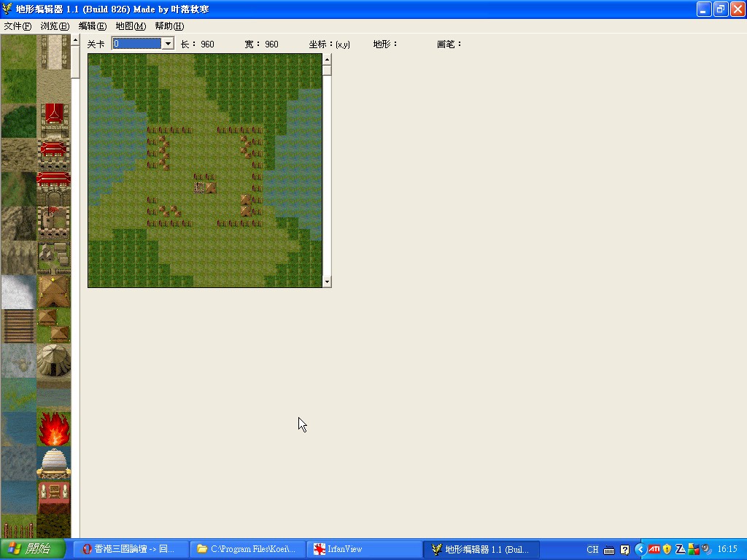Select the red city gate tile
Viewport: 747px width, 560px height.
(x=53, y=189)
